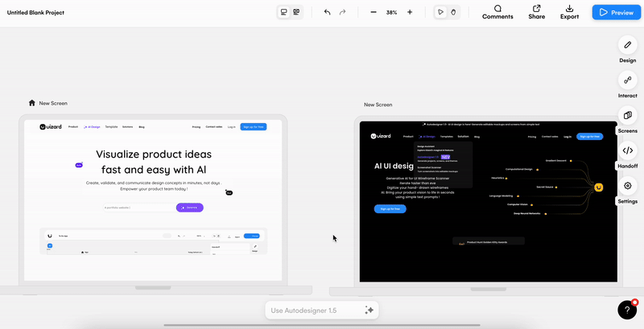Click Product in the dark screen navbar
The width and height of the screenshot is (644, 329).
pos(408,136)
